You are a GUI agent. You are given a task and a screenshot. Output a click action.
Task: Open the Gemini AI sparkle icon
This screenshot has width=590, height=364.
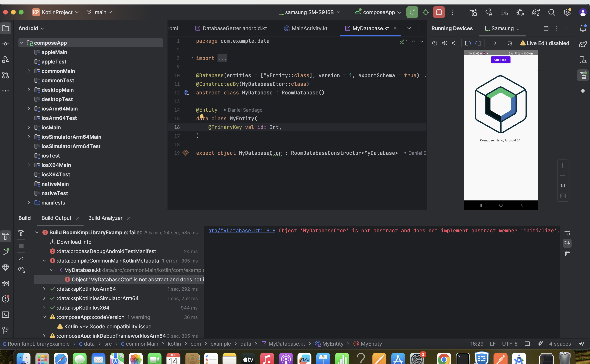coord(583,91)
